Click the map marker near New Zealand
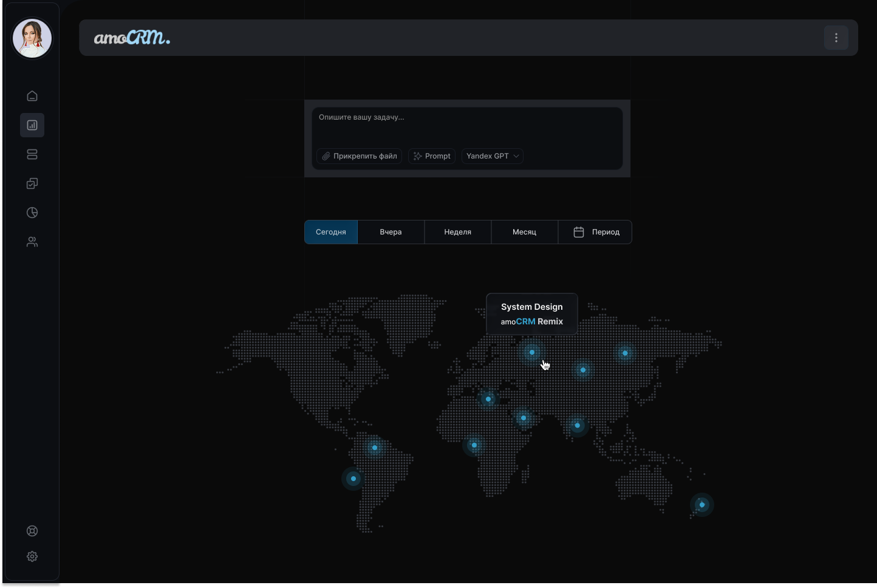Screen dimensions: 877x588 [702, 505]
